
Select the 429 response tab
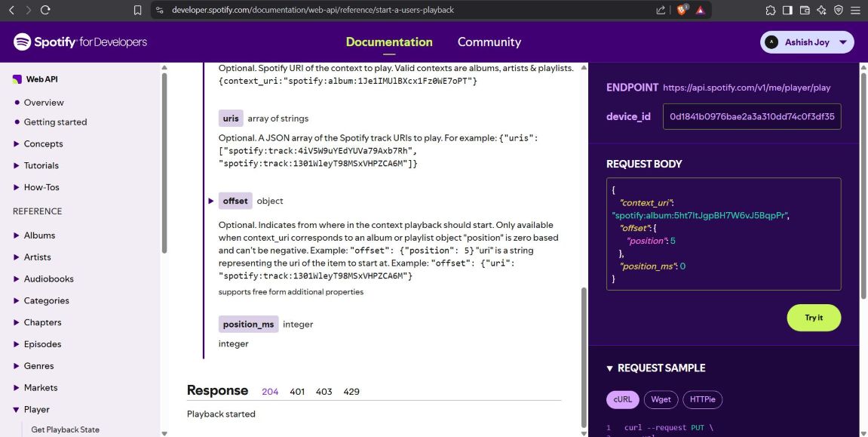[x=351, y=392]
